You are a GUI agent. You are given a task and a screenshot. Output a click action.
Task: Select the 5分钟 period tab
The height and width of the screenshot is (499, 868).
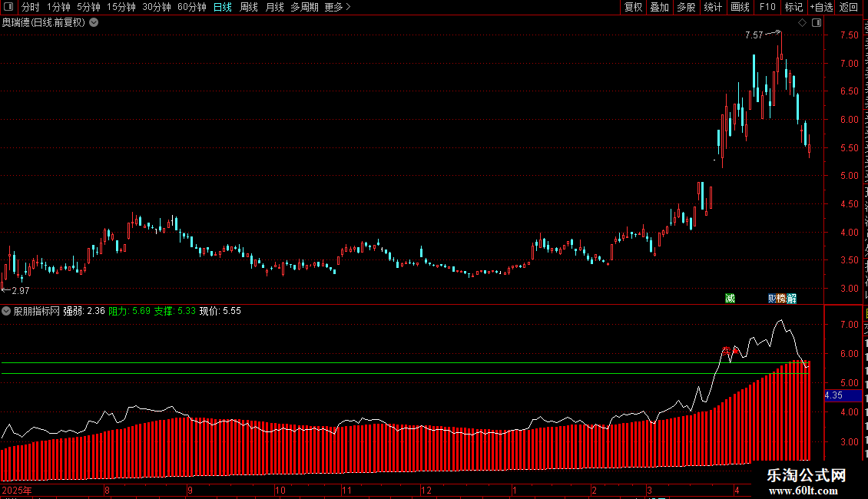point(88,7)
